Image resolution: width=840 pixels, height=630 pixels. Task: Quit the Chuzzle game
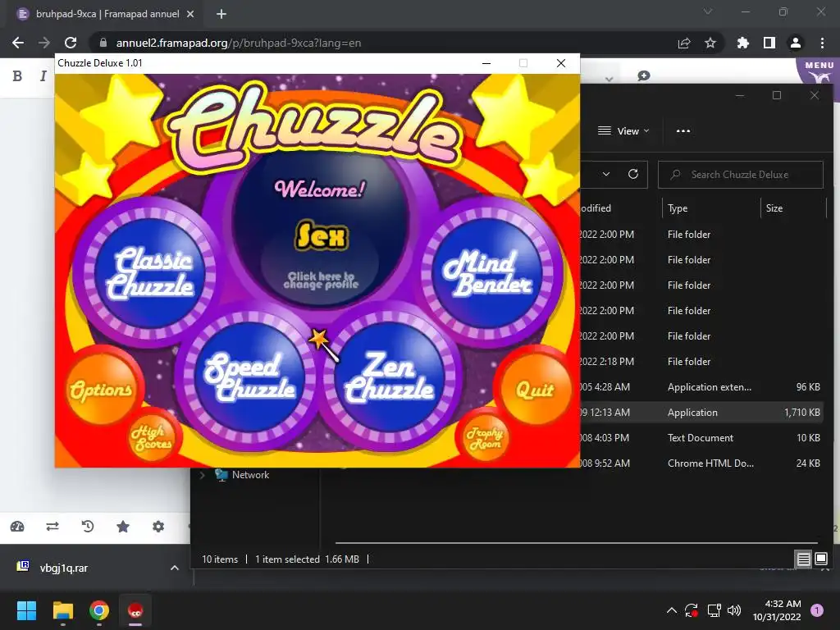tap(535, 390)
